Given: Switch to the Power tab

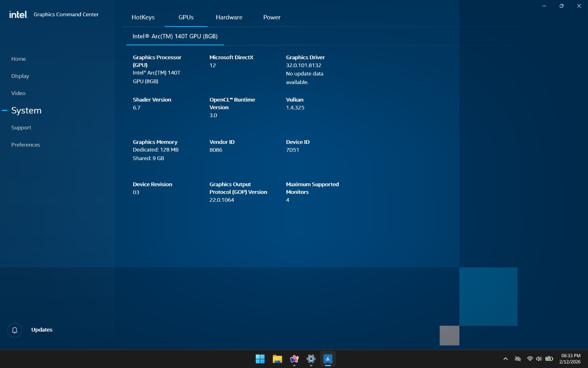Looking at the screenshot, I should click(x=272, y=17).
